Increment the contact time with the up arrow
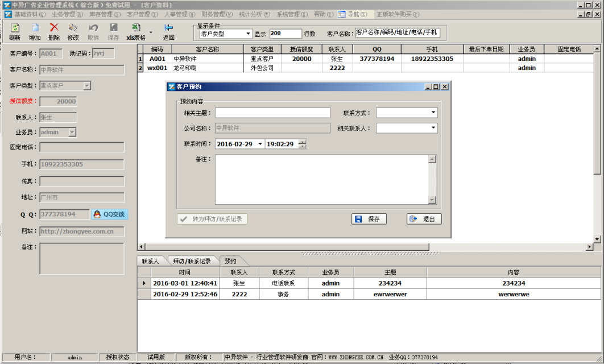Image resolution: width=604 pixels, height=364 pixels. (x=303, y=142)
